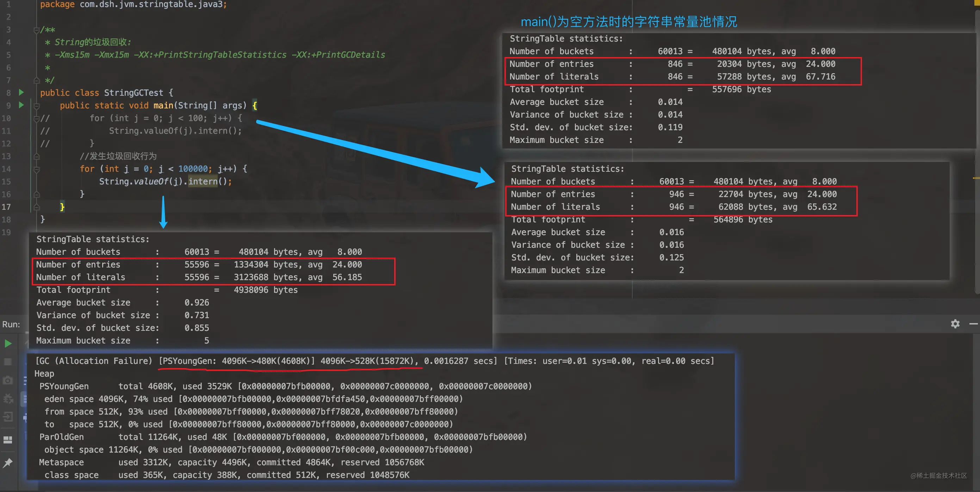Stop the running process in the Run panel
The width and height of the screenshot is (980, 492).
(x=8, y=361)
